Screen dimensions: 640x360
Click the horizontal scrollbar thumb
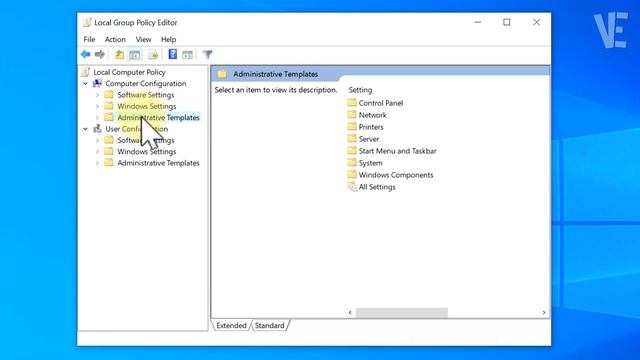[402, 312]
